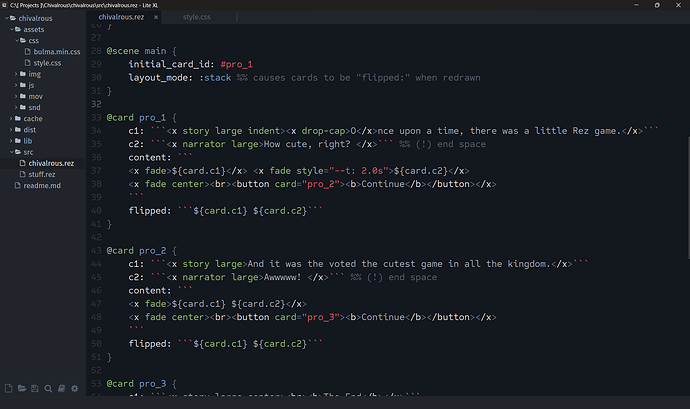Click 'drop-cap' attribute on line 34
Viewport: 690px width, 409px height.
pos(323,131)
